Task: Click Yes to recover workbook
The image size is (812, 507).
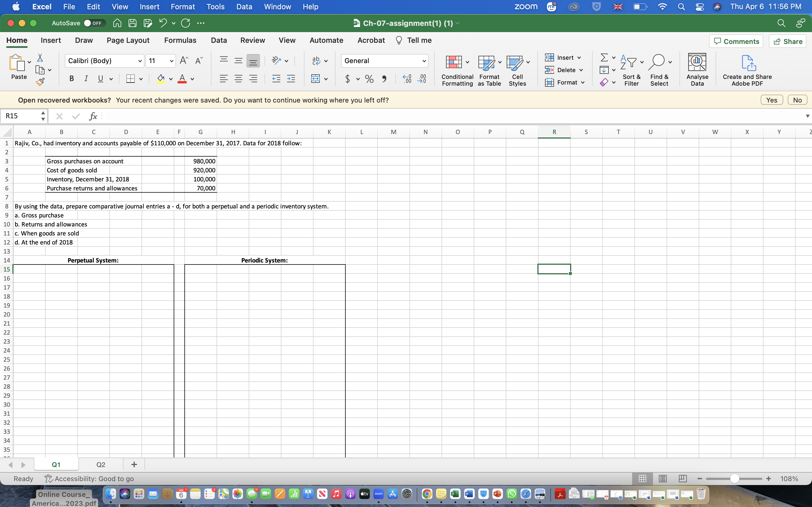Action: (771, 100)
